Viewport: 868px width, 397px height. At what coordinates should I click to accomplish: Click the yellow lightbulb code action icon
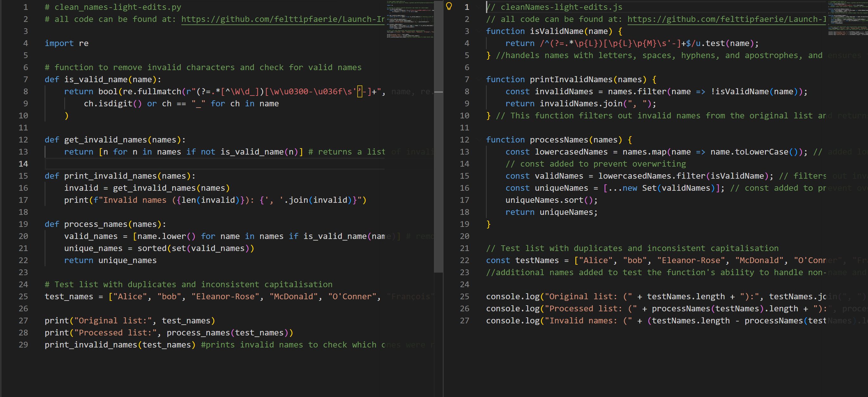pyautogui.click(x=449, y=6)
